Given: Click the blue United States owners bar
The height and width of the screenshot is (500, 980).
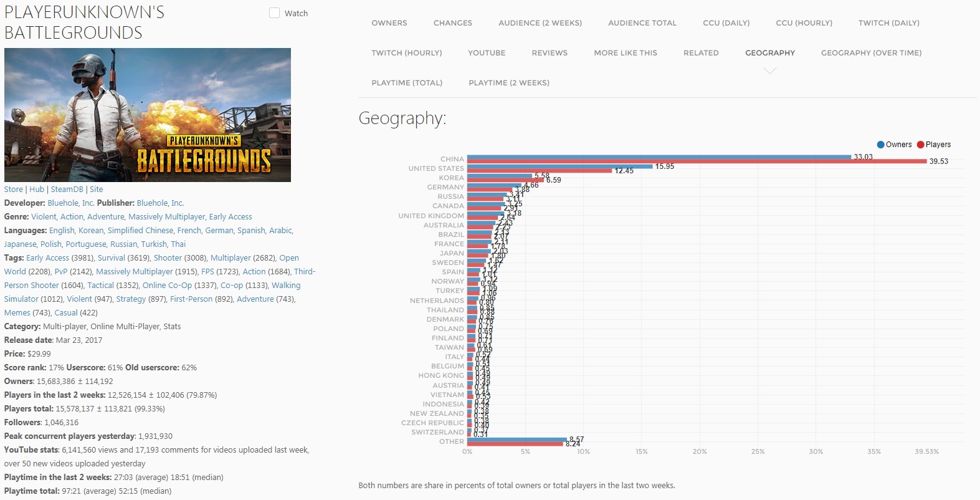Looking at the screenshot, I should click(x=559, y=166).
